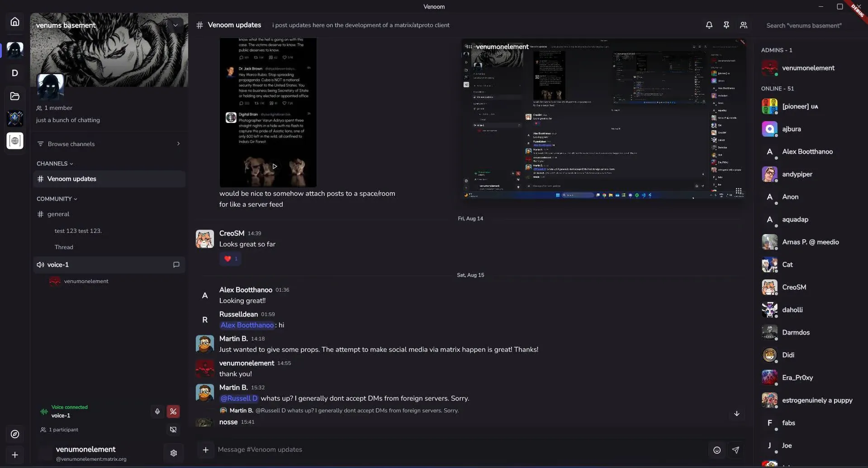Select Didi in the member list
The width and height of the screenshot is (868, 468).
(x=810, y=355)
